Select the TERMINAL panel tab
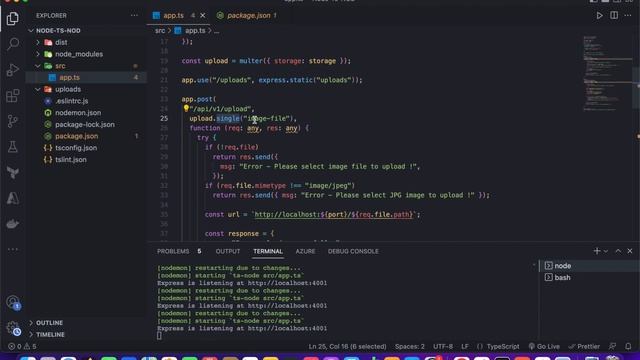 point(268,251)
